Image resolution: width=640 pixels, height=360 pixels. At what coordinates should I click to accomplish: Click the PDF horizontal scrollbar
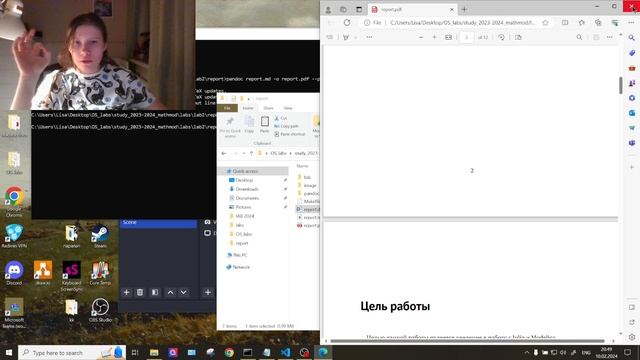point(467,341)
